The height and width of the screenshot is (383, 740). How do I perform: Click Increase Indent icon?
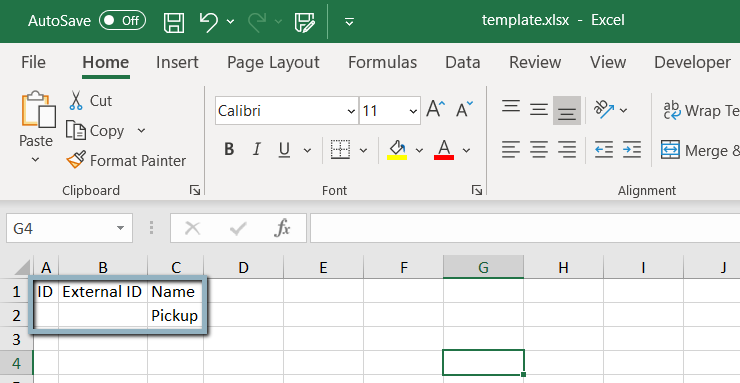631,150
